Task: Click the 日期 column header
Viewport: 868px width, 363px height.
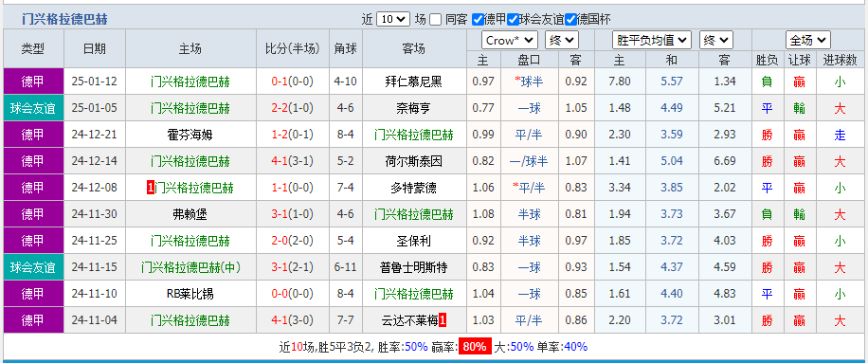Action: pos(95,48)
